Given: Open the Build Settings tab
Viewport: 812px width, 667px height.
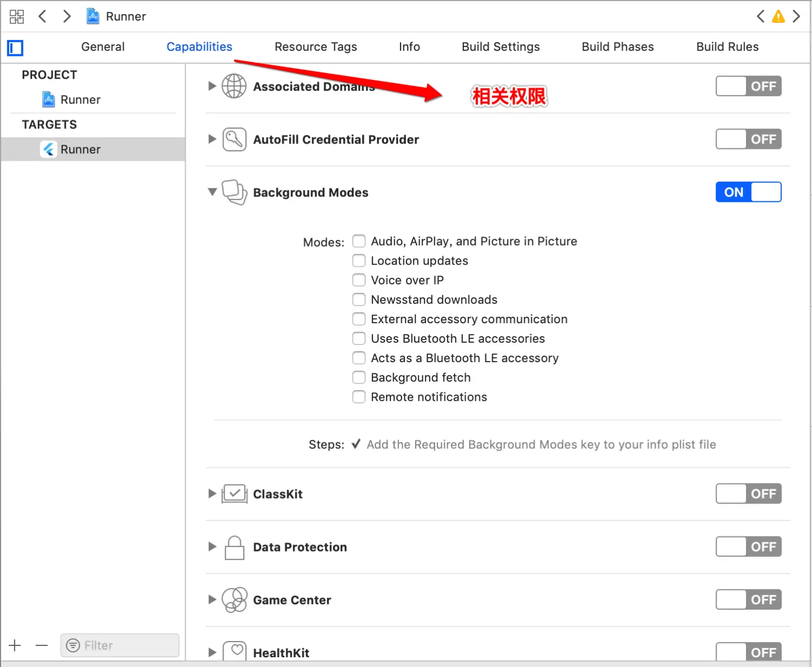Looking at the screenshot, I should pos(501,47).
